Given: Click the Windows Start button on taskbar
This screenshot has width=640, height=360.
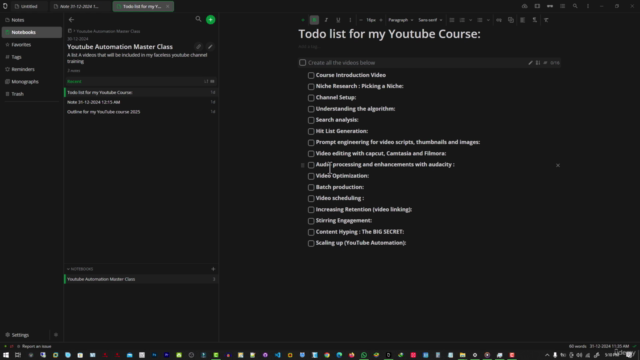Looking at the screenshot, I should tap(6, 355).
